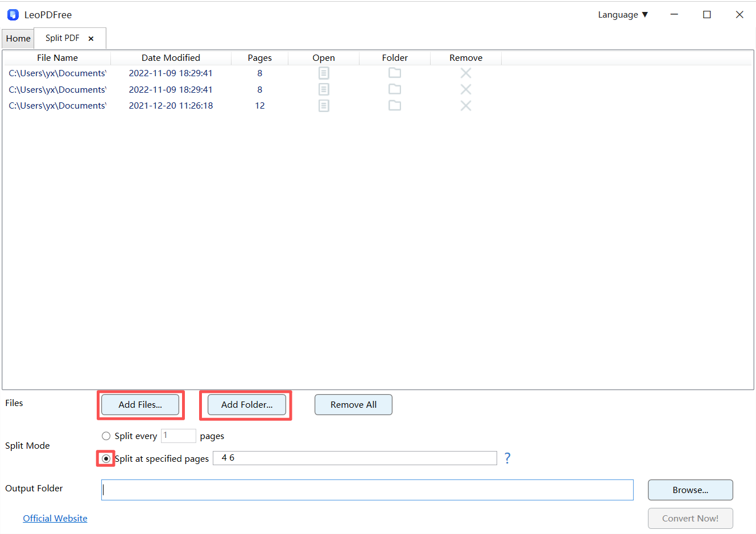Image resolution: width=756 pixels, height=534 pixels.
Task: Open folder of the 2021-12-20 file
Action: [395, 106]
